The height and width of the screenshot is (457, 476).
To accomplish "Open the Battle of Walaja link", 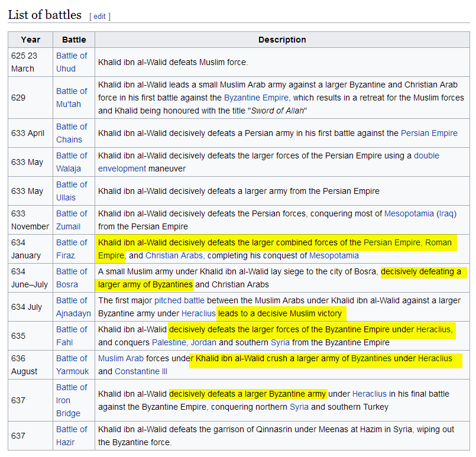I will [72, 162].
